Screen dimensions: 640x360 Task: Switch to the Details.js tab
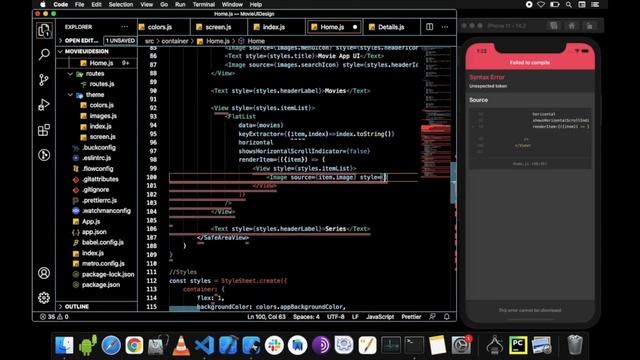click(391, 27)
